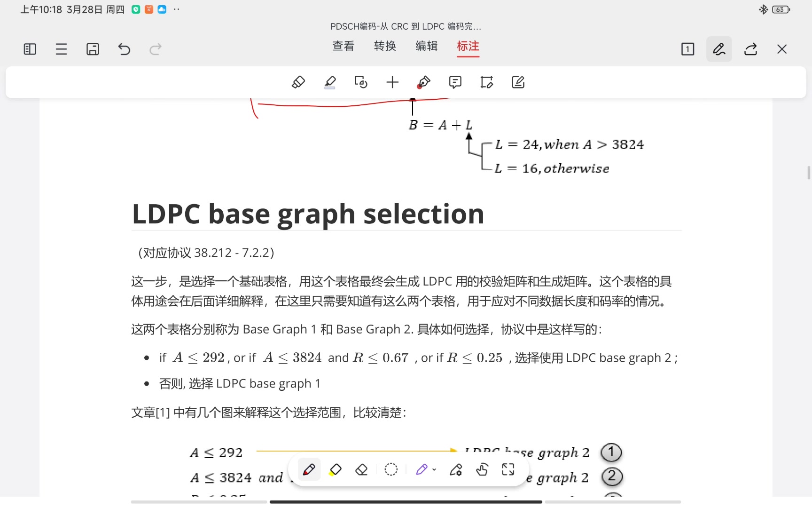Pick the red pen in floating toolbar
This screenshot has width=812, height=508.
click(309, 469)
